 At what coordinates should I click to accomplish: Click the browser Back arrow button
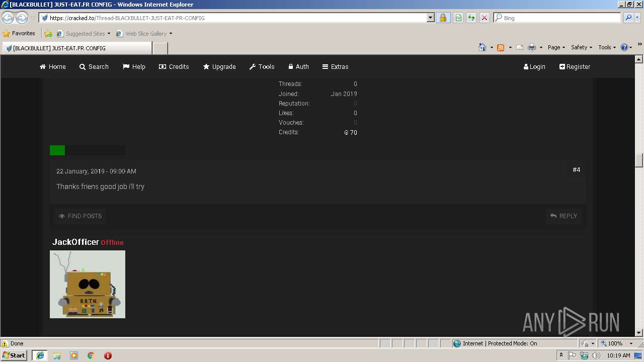tap(8, 18)
